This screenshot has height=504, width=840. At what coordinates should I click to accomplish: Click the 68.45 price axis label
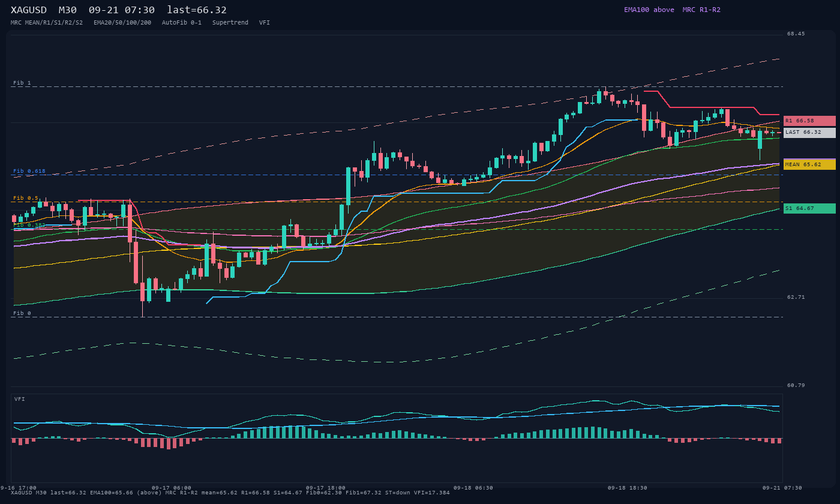click(796, 34)
